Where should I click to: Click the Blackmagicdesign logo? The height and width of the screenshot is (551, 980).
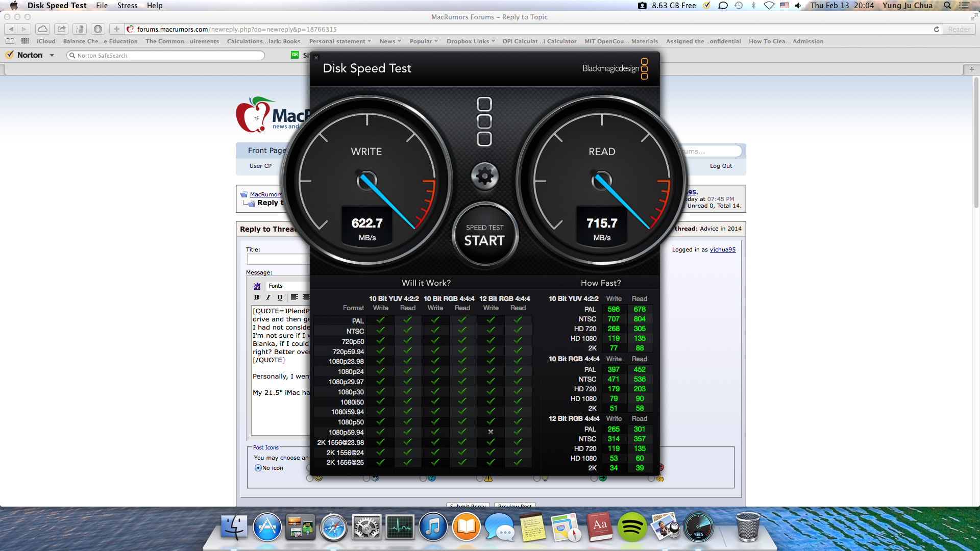pyautogui.click(x=615, y=68)
